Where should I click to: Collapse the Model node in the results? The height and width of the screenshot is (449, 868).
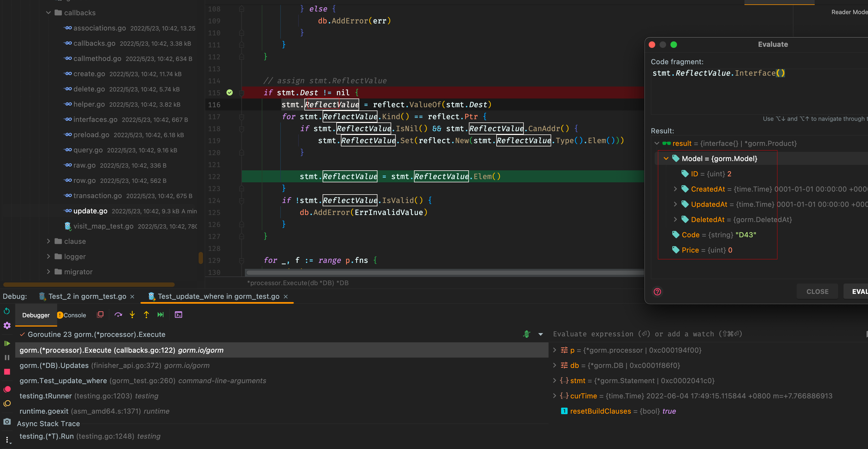[666, 158]
